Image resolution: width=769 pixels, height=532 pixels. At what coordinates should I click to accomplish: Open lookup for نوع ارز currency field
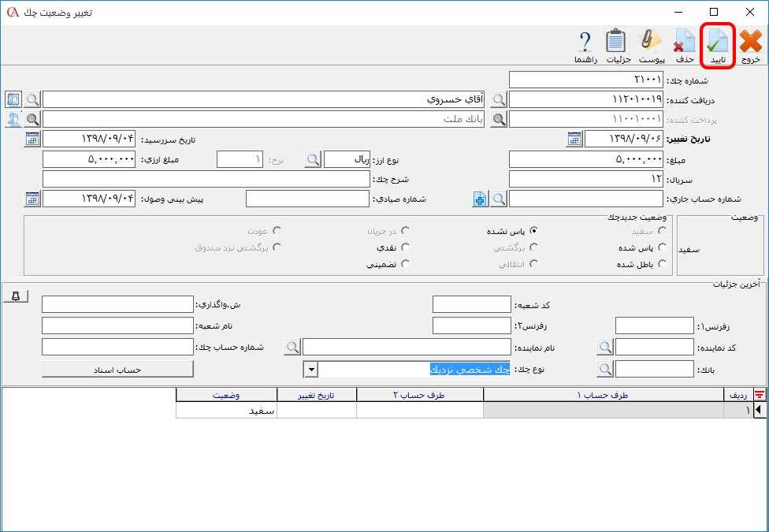[313, 159]
